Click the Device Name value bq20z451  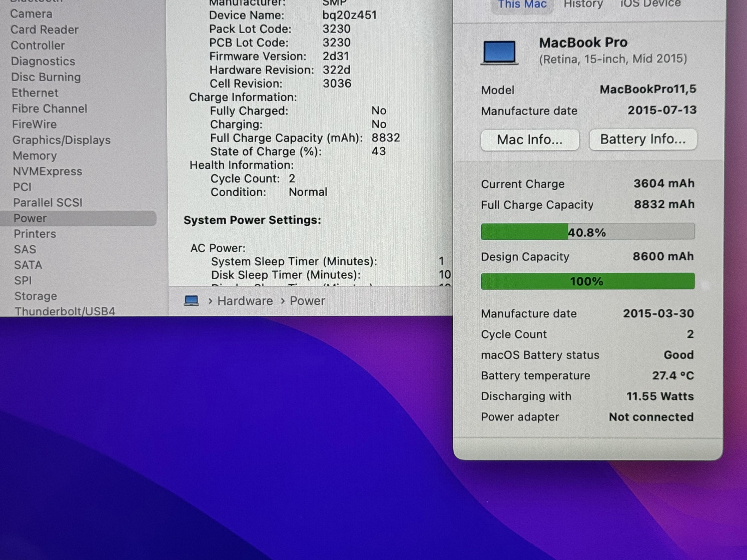[x=349, y=15]
